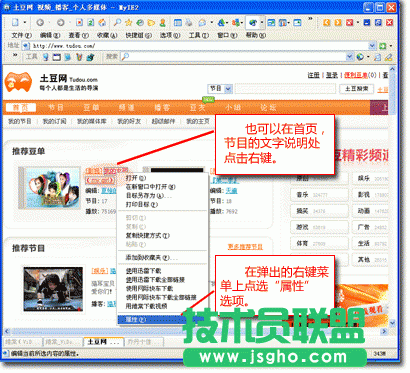Viewport: 410px width, 373px height.
Task: Expand the toolbar overflow chevron
Action: 310,19
